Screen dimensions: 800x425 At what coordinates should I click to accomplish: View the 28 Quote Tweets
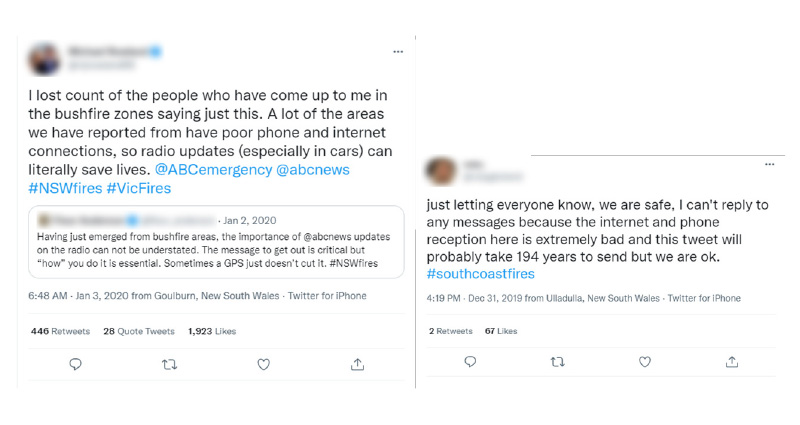coord(137,330)
